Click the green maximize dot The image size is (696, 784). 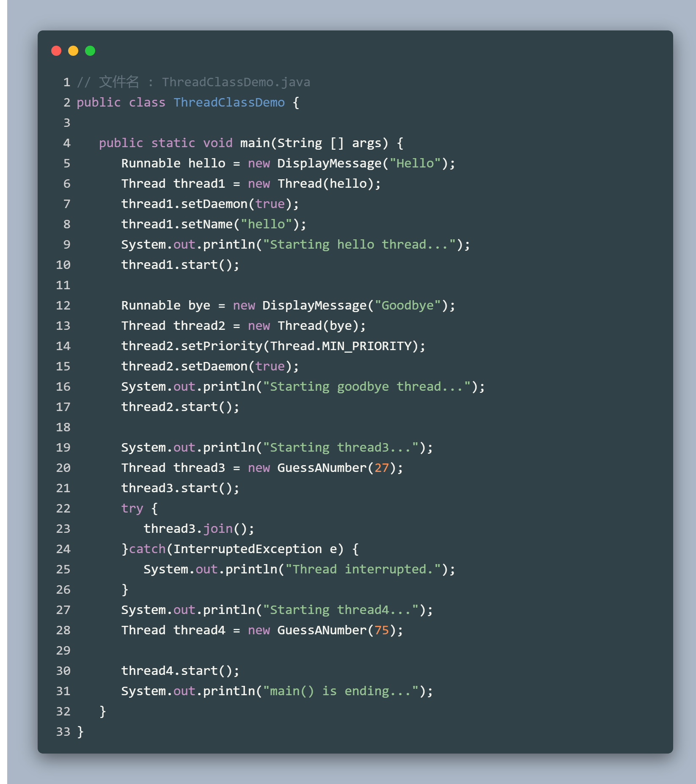pyautogui.click(x=90, y=51)
